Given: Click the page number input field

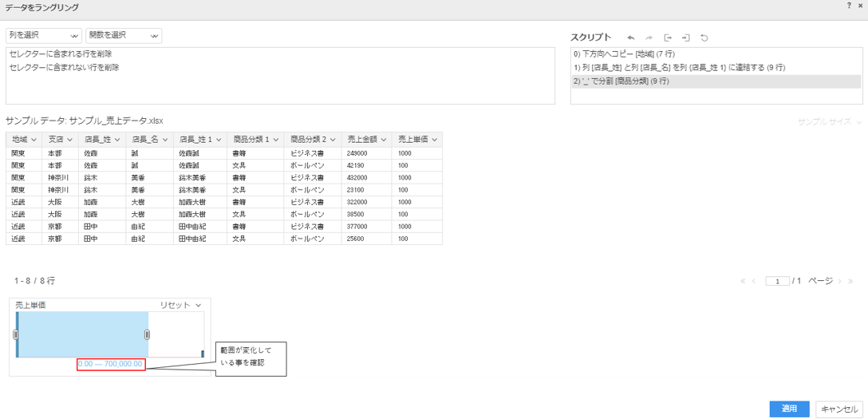Looking at the screenshot, I should (777, 281).
